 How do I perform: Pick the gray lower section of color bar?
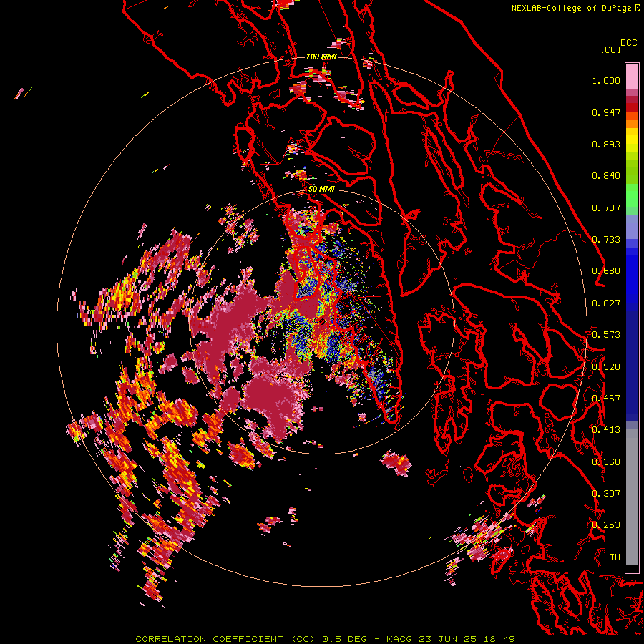point(632,497)
